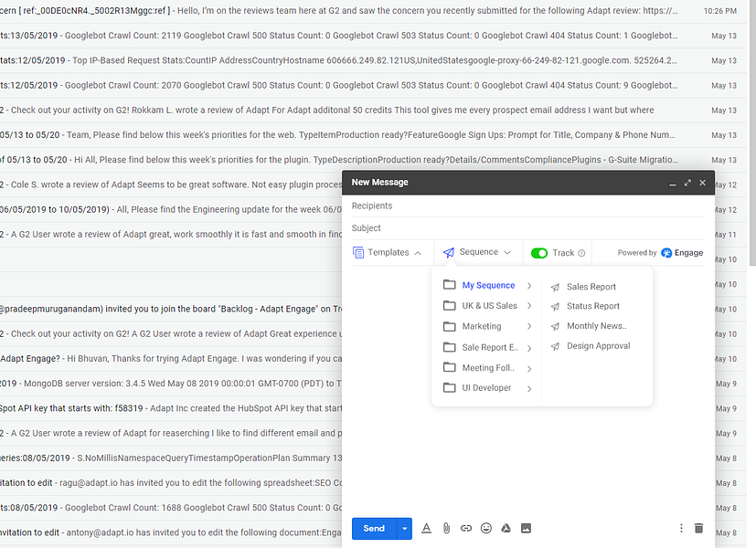Viewport: 756px width, 548px height.
Task: Click the Send button
Action: coord(374,529)
